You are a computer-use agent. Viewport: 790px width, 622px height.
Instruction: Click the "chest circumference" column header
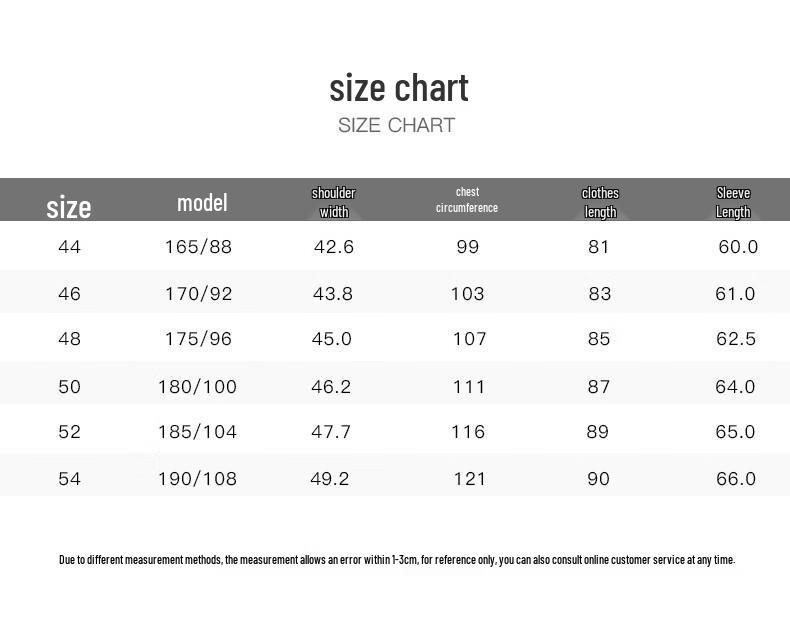click(x=467, y=200)
